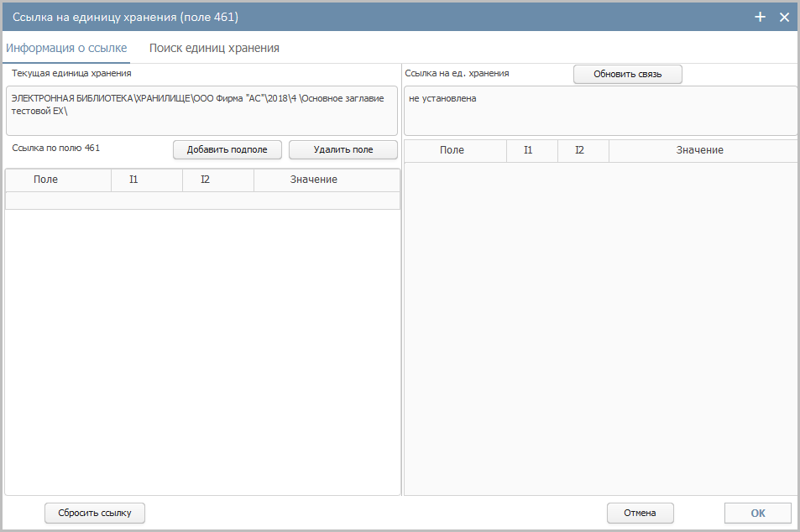Switch to the Информация о ссылке tab

point(66,48)
